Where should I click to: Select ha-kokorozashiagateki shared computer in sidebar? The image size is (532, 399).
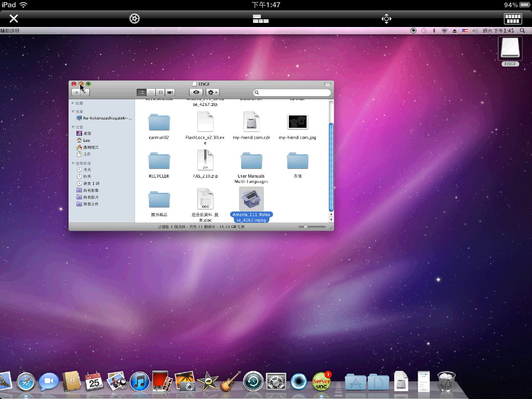[104, 118]
